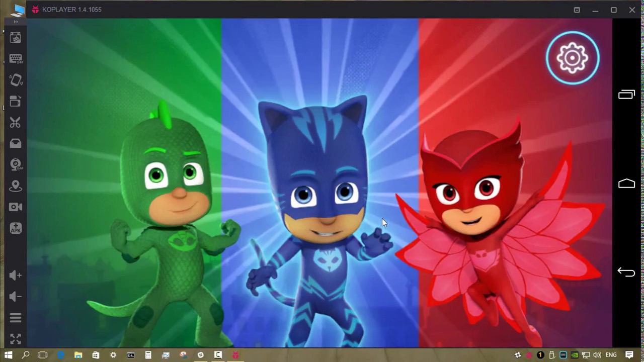Open the game settings gear button
Screen dimensions: 644x362
pos(573,58)
